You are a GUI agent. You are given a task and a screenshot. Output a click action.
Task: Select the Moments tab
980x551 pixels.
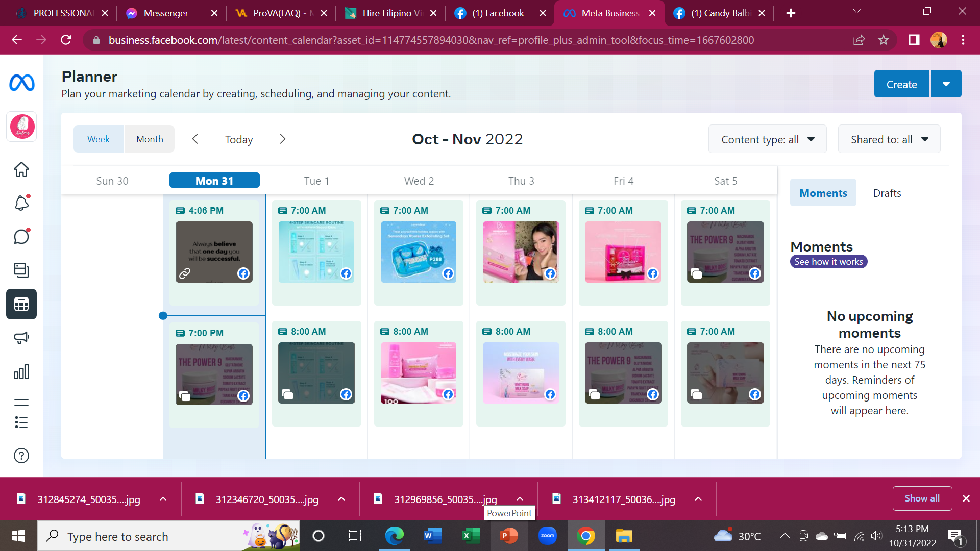point(823,193)
